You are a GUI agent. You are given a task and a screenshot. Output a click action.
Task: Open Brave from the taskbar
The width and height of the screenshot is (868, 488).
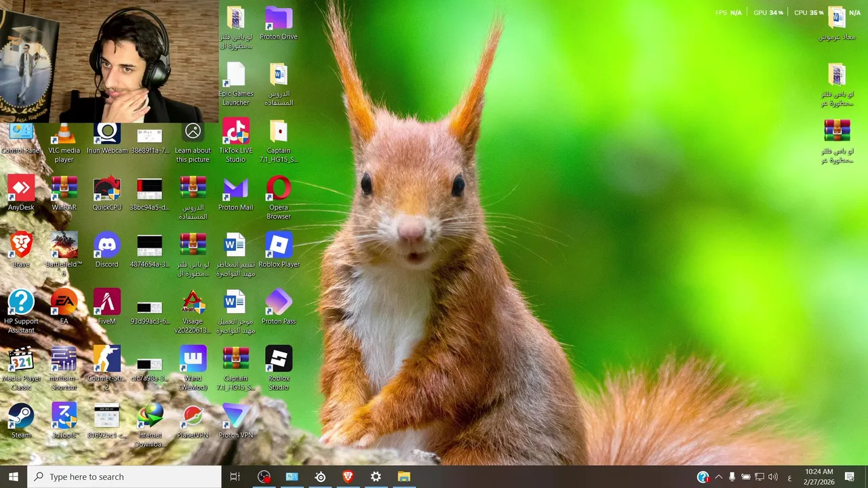(348, 476)
